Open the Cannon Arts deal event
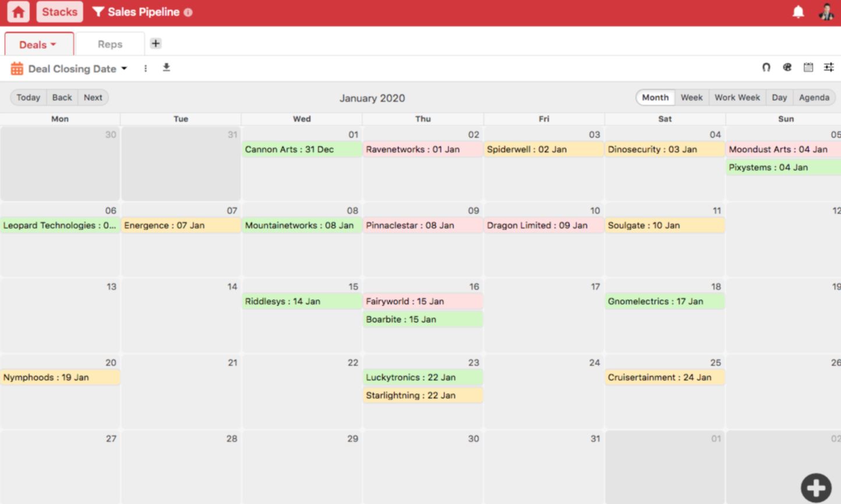 [x=302, y=150]
